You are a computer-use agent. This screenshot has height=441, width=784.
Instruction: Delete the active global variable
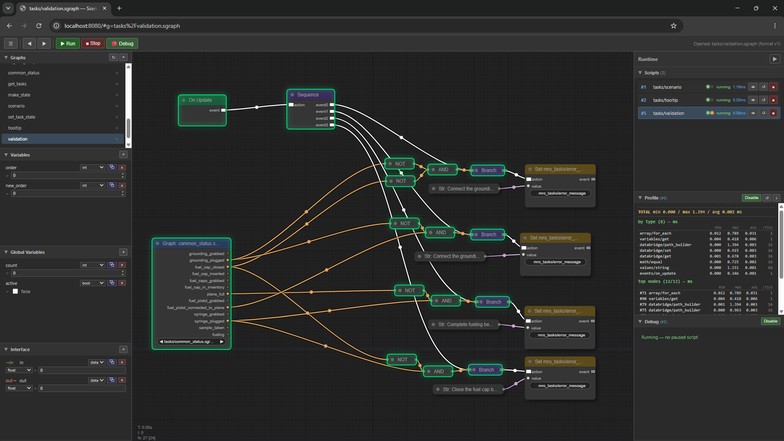click(122, 283)
